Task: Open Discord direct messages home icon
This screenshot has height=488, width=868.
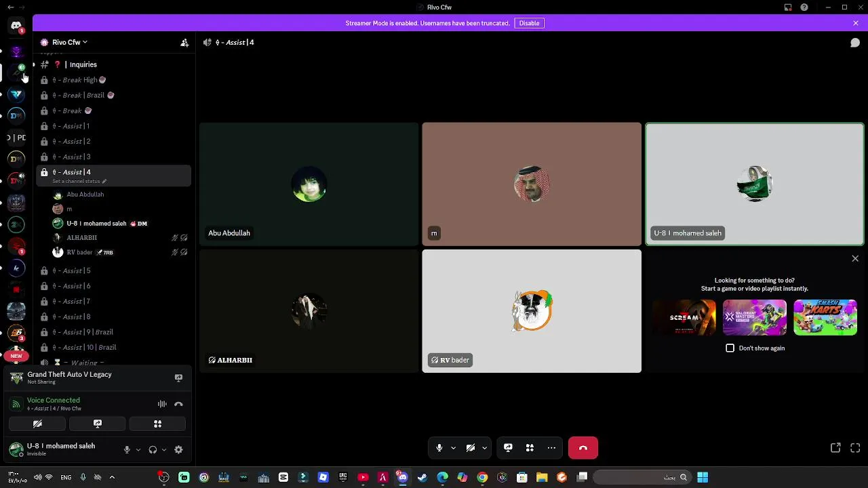Action: click(x=16, y=26)
